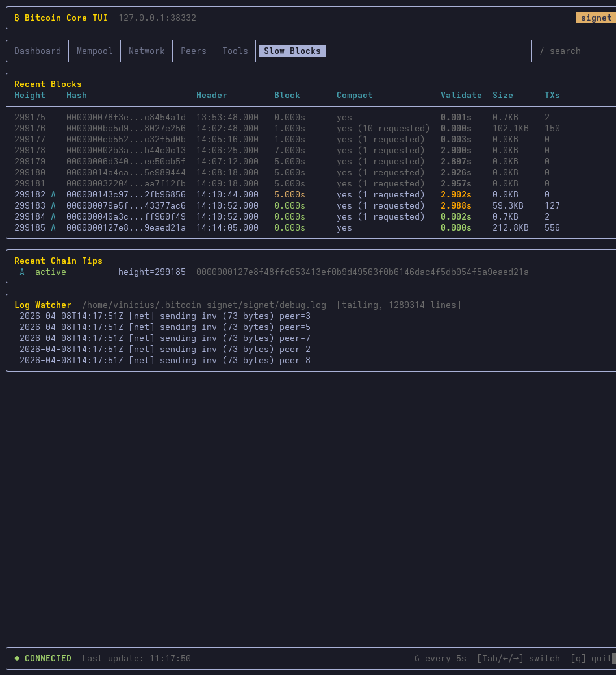Click the Bitcoin logo icon in header

coord(17,18)
